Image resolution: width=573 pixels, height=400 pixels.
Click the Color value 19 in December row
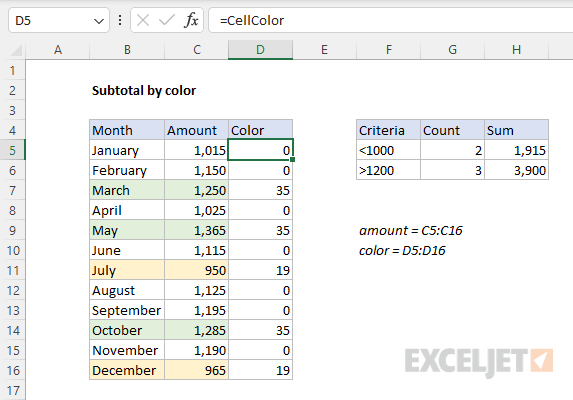(x=261, y=370)
